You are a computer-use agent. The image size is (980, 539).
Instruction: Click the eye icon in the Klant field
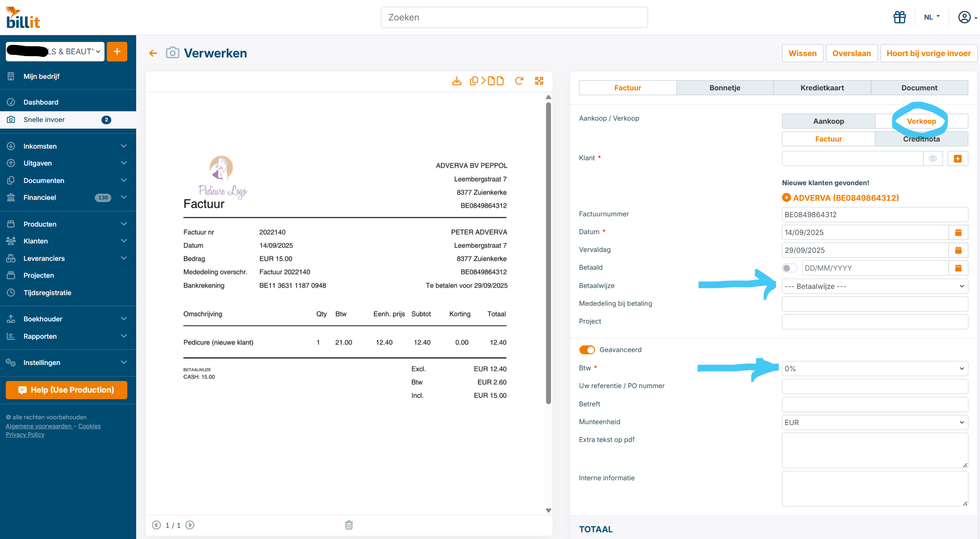coord(933,158)
